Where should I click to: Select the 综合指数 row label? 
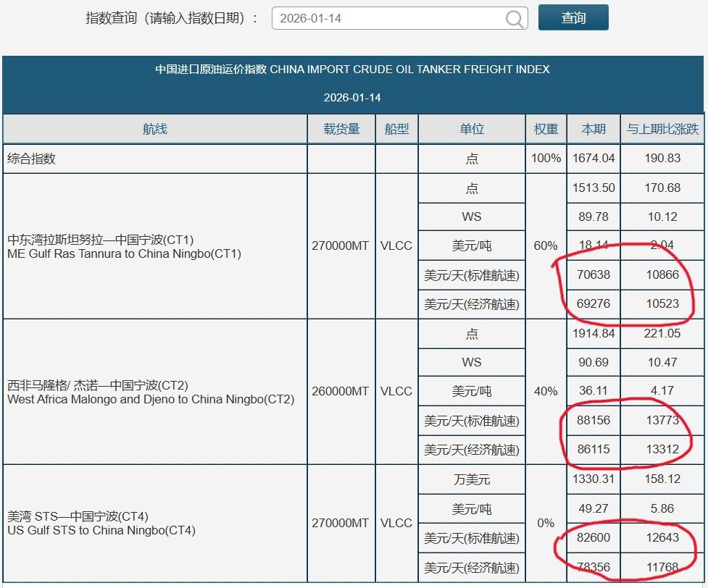(31, 159)
